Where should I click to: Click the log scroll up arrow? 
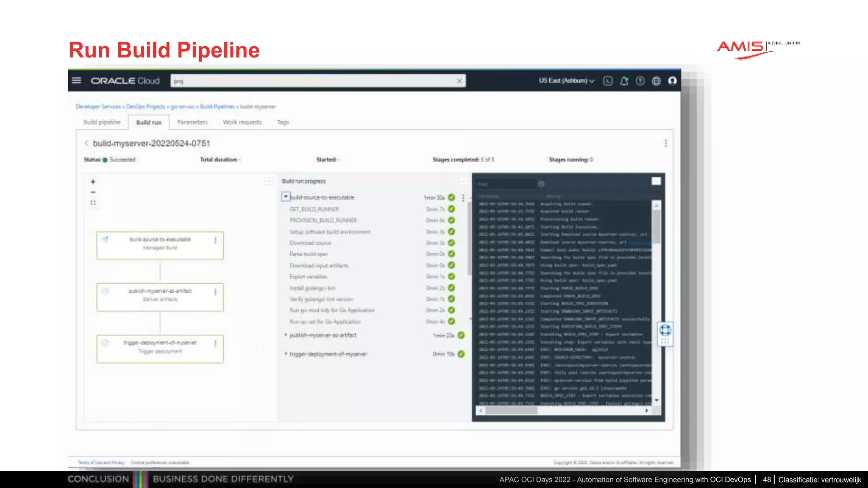point(657,205)
